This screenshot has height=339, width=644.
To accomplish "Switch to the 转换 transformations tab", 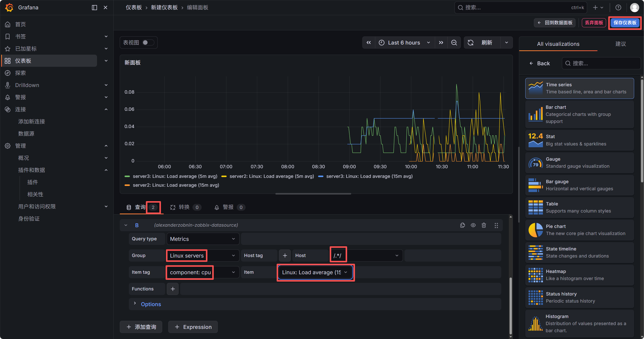I will click(x=186, y=207).
